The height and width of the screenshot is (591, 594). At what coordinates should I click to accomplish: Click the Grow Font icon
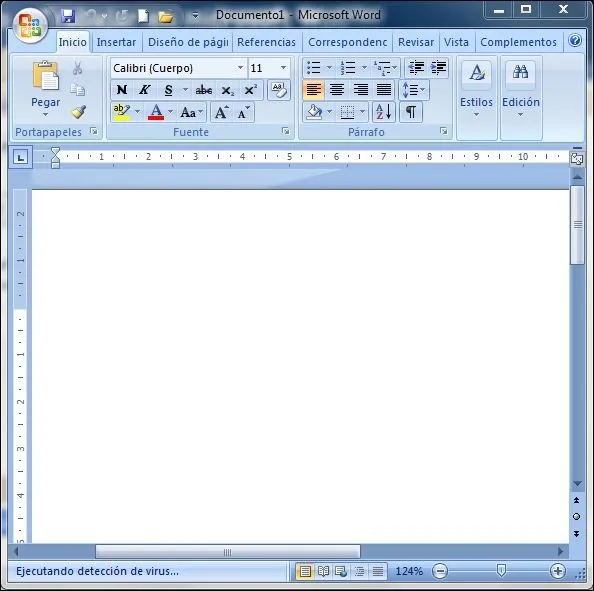[x=222, y=113]
